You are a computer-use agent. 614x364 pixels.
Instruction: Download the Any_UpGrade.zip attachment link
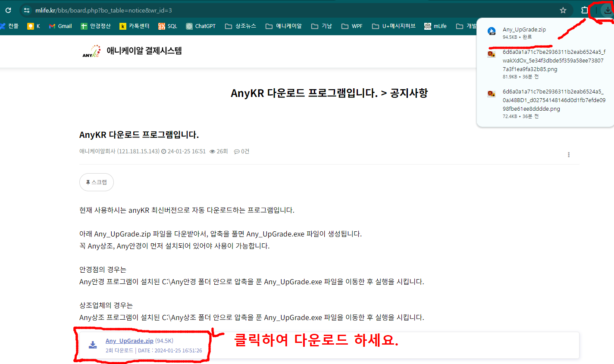[129, 341]
